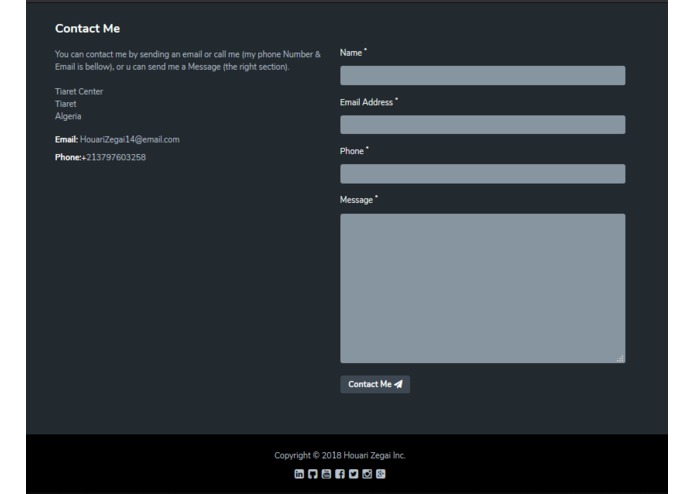Click the HouariZegai14@email.com address
This screenshot has height=494, width=695.
(x=130, y=140)
